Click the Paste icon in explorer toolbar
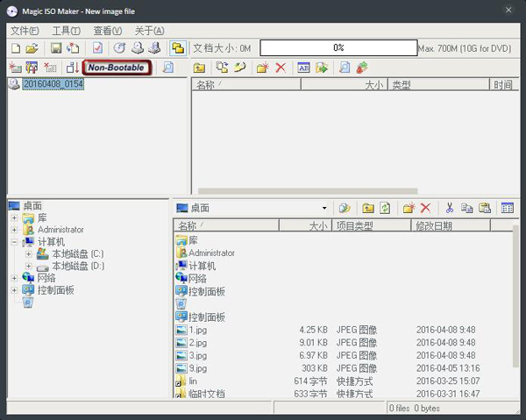This screenshot has height=420, width=526. [x=485, y=209]
